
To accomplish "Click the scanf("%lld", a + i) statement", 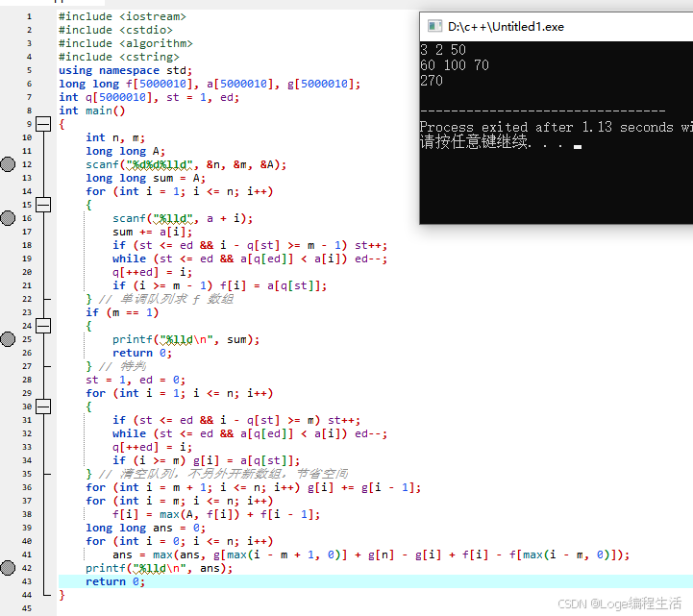I will 183,218.
